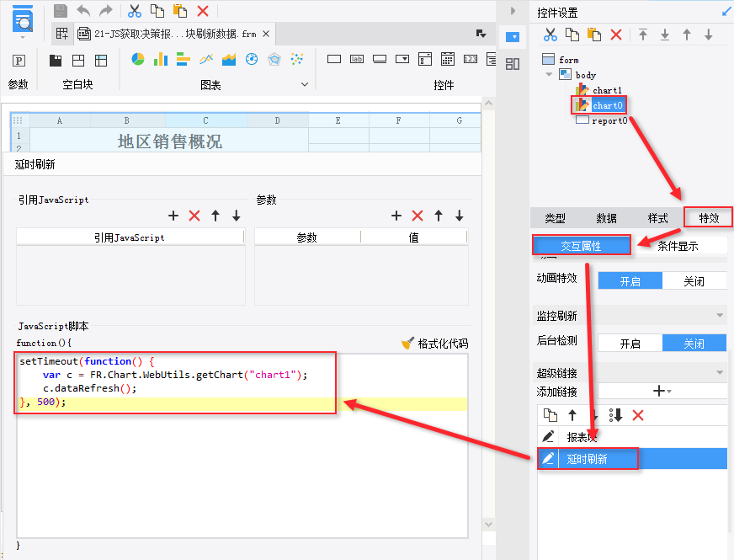This screenshot has width=734, height=560.
Task: Insert a pie chart from chart icons
Action: 138,59
